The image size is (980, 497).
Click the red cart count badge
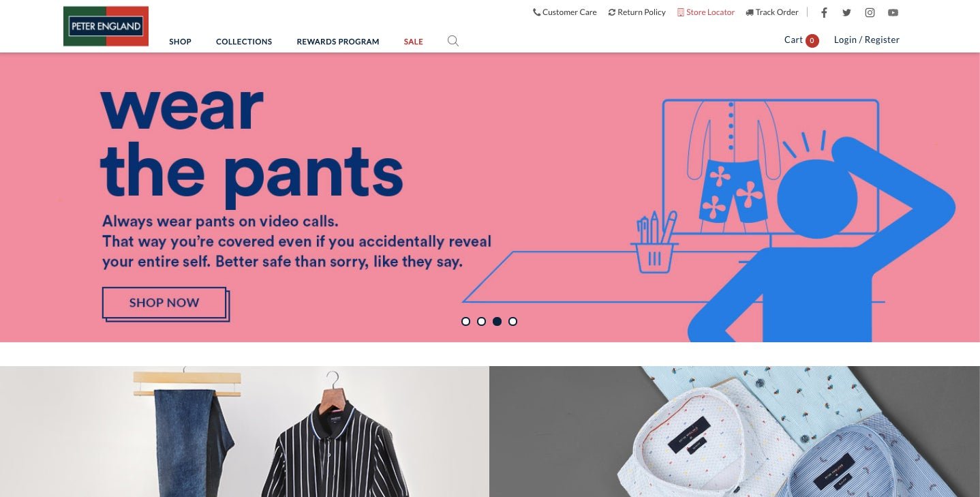pos(812,41)
